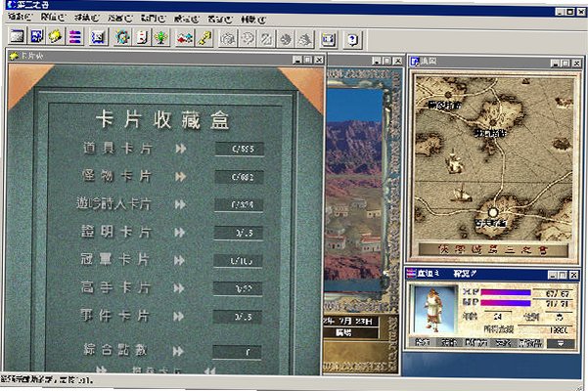Open the first menu in the menu bar

click(20, 17)
